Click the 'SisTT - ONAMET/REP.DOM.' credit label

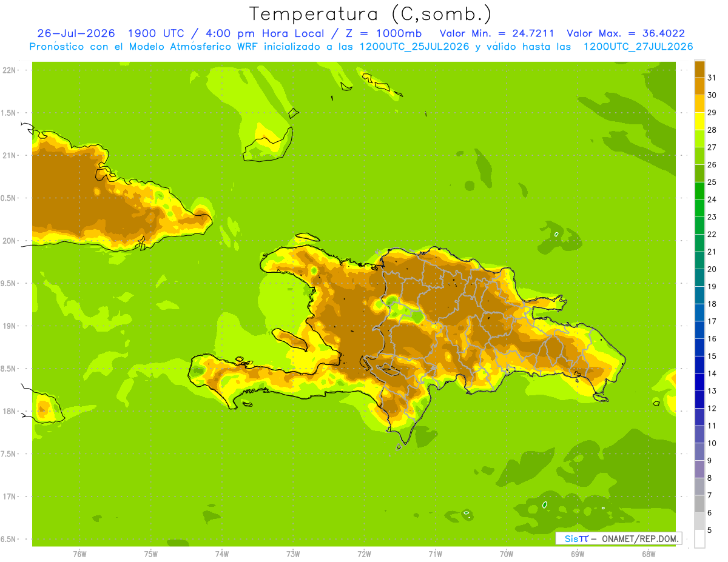click(x=619, y=538)
